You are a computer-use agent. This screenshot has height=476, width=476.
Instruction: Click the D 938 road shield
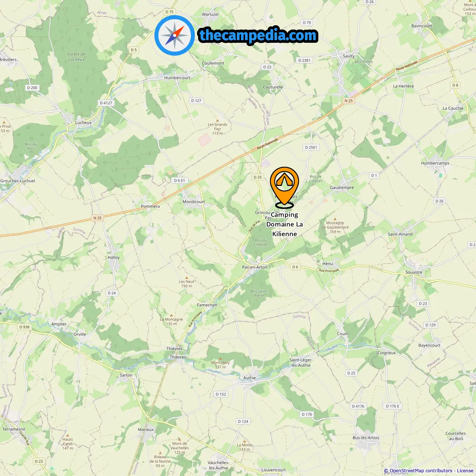tap(24, 327)
